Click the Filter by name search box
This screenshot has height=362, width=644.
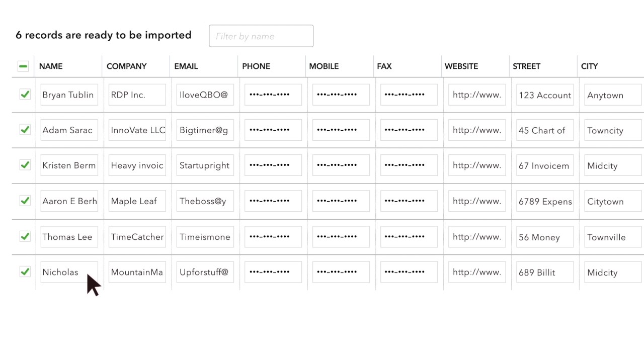[x=261, y=36]
